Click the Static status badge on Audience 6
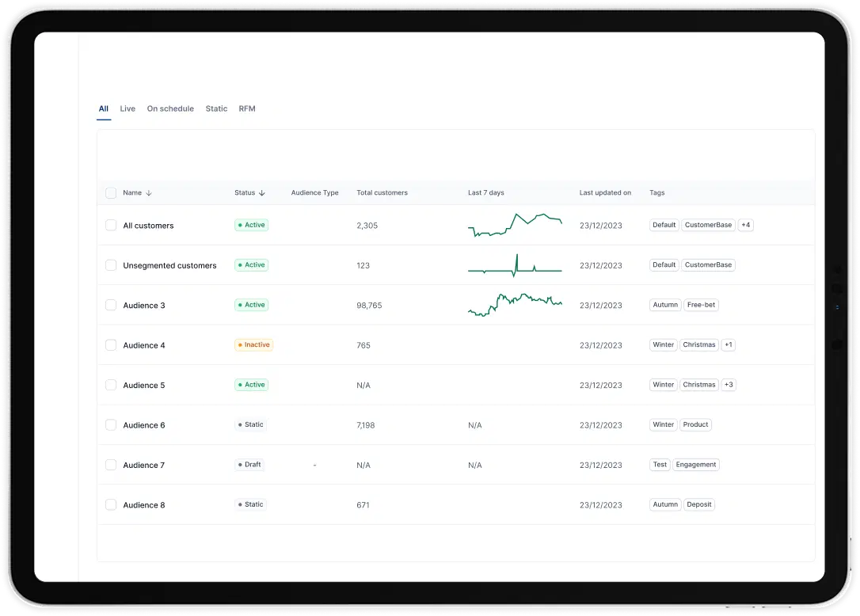860x616 pixels. tap(251, 424)
